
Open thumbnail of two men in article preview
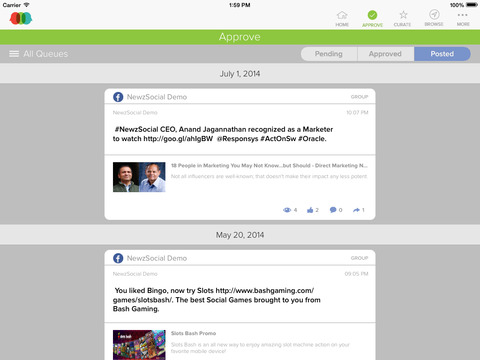(139, 177)
